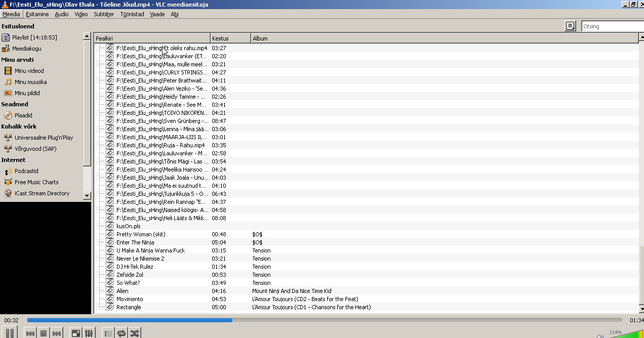The image size is (644, 338).
Task: Open Minu pildid in sidebar
Action: coord(27,93)
